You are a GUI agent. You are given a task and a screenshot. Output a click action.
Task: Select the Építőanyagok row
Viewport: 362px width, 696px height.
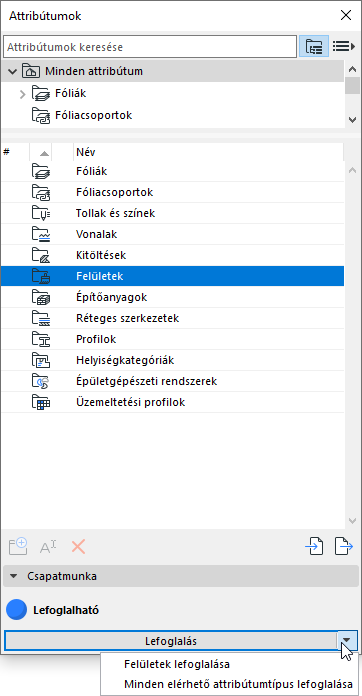pos(173,297)
